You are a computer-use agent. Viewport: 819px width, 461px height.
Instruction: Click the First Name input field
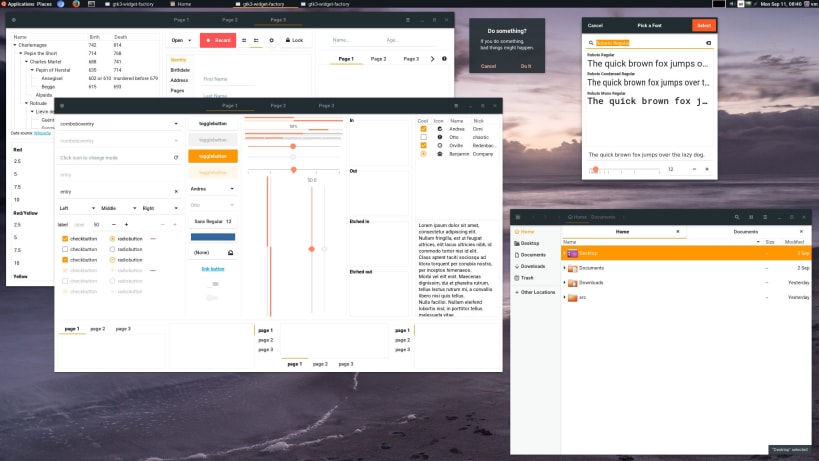coord(228,79)
